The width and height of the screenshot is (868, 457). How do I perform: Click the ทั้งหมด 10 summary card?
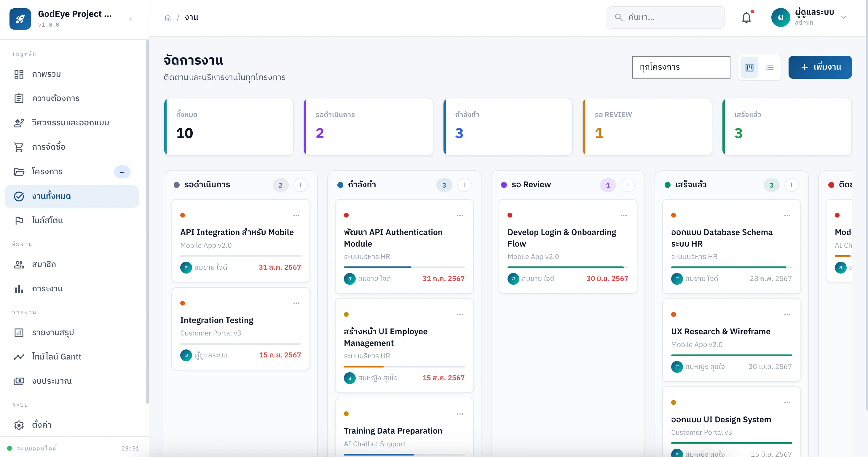(229, 127)
